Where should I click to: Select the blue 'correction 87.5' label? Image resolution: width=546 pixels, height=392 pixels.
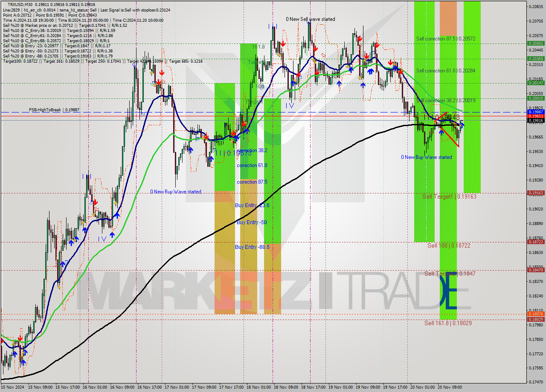point(252,182)
